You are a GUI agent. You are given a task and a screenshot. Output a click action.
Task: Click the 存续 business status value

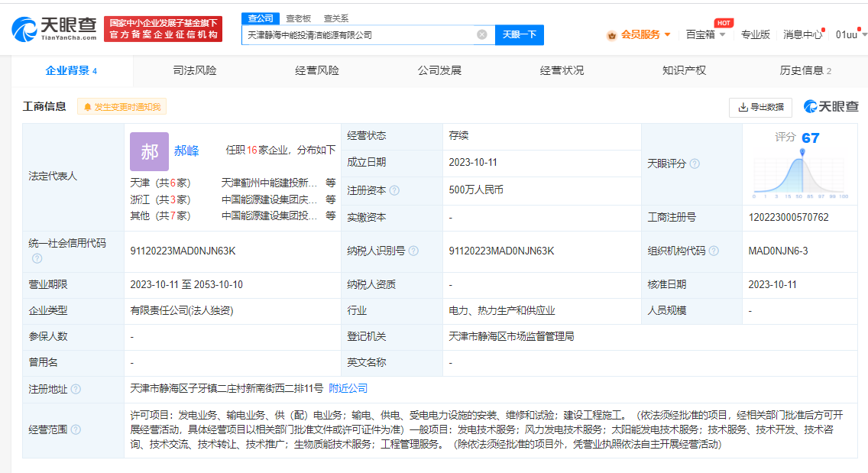click(459, 136)
